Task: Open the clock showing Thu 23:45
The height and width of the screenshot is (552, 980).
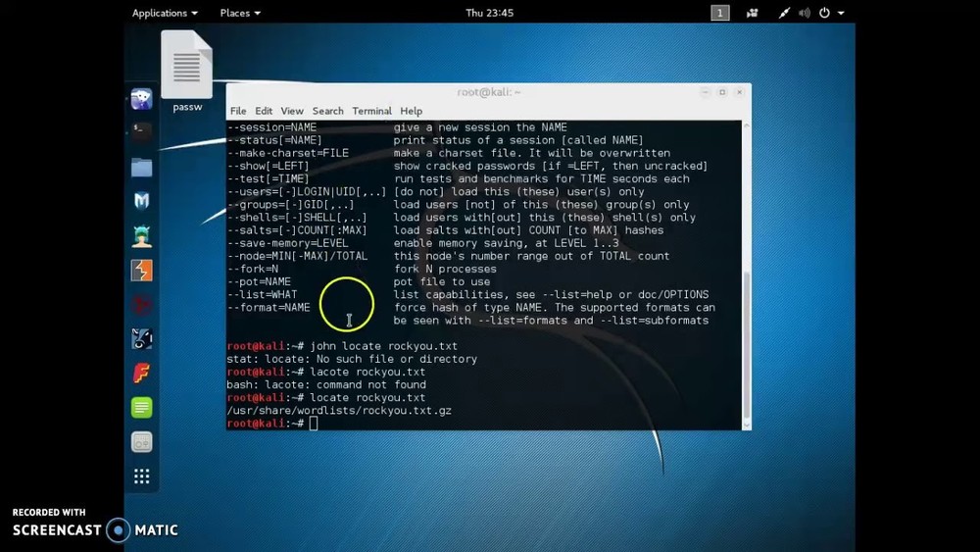Action: tap(489, 13)
